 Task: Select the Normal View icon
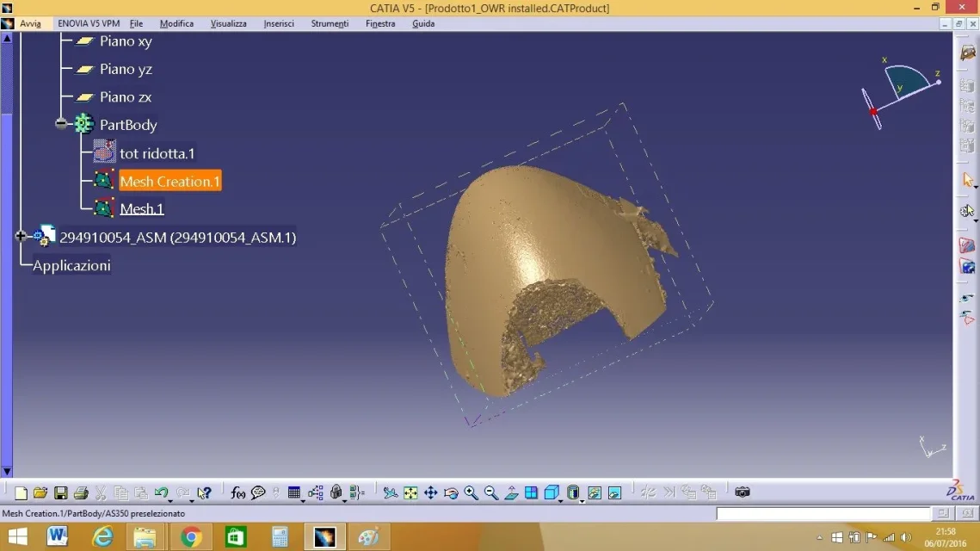pos(511,492)
